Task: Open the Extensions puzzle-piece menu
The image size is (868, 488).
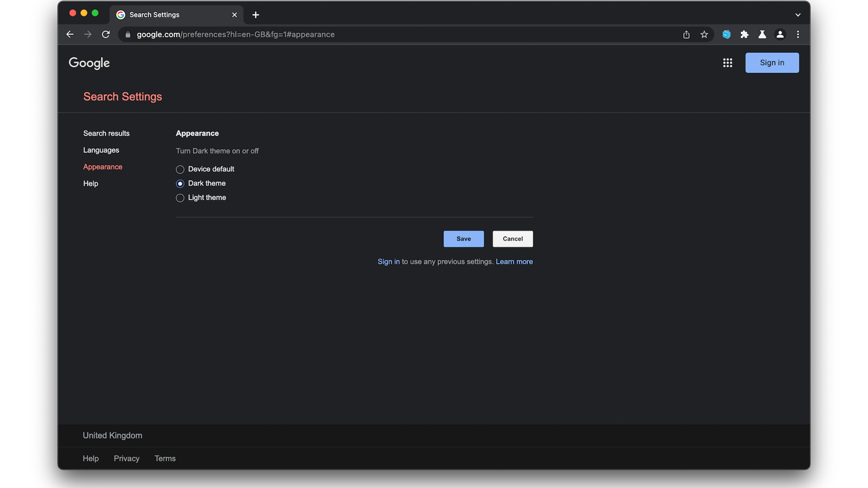Action: tap(745, 34)
